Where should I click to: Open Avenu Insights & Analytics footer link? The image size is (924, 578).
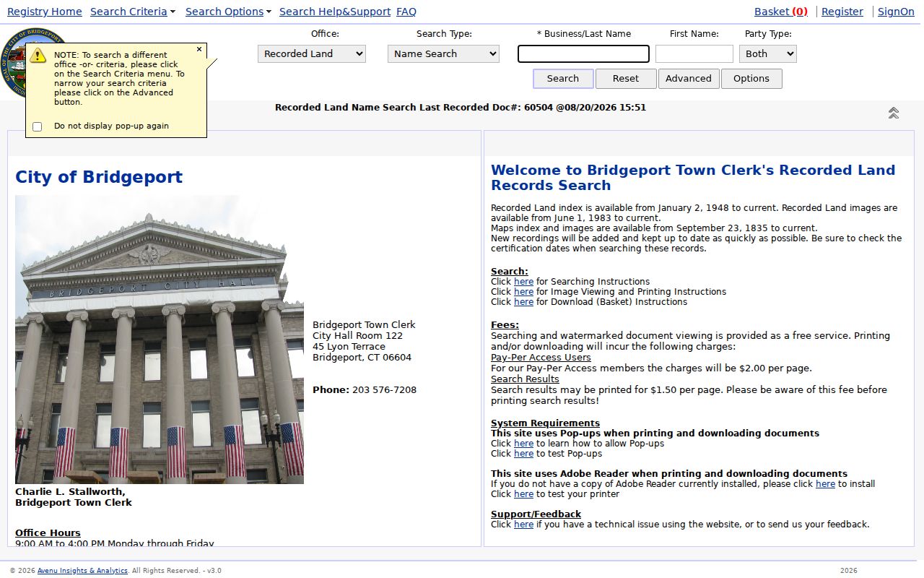pos(82,571)
